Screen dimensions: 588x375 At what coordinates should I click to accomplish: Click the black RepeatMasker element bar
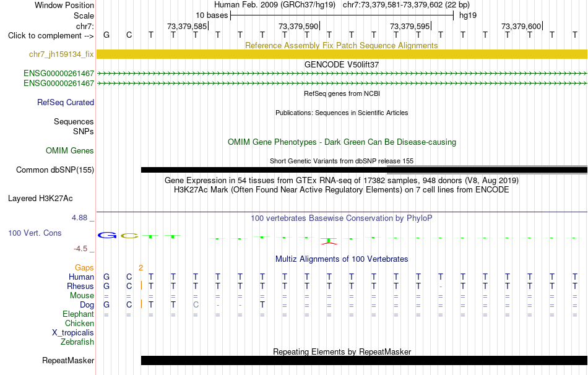pyautogui.click(x=364, y=360)
